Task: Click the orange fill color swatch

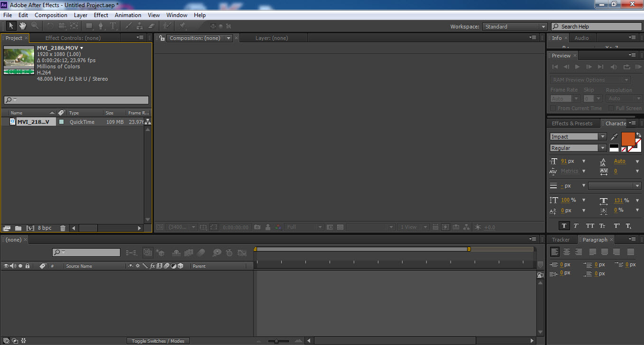Action: (x=628, y=140)
